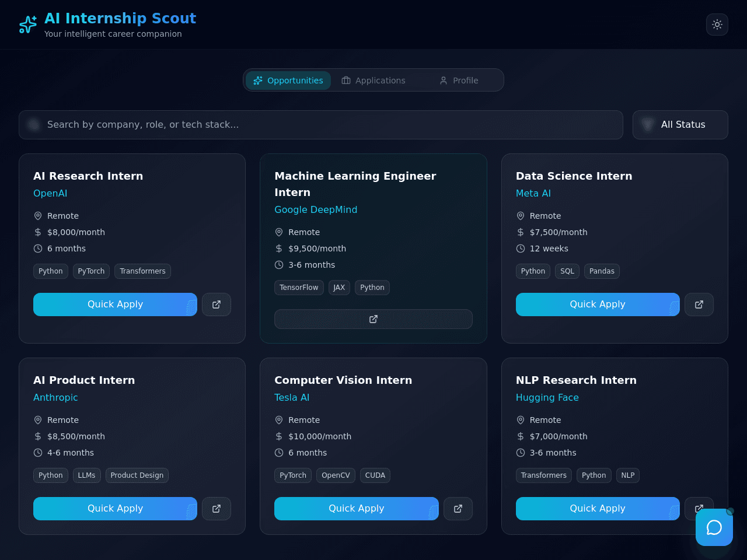Screen dimensions: 747x560
Task: Click the AI Internship Scout title
Action: (x=120, y=19)
